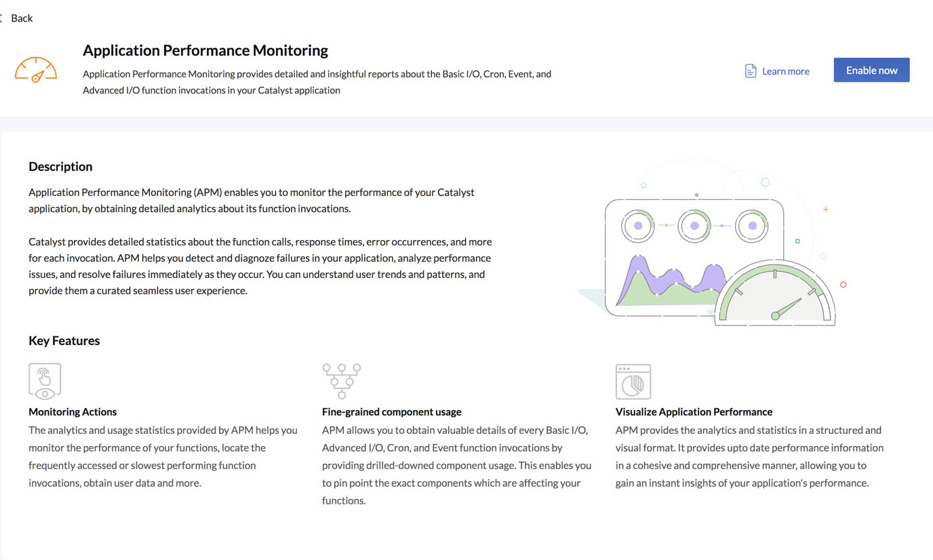Click the orange speedometer APM icon
This screenshot has width=933, height=560.
pyautogui.click(x=36, y=70)
